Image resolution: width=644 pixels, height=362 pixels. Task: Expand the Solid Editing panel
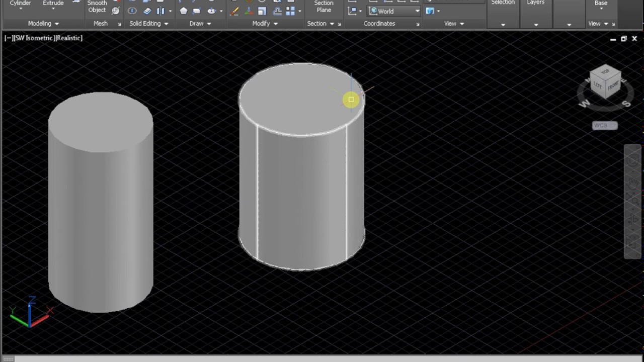[166, 24]
